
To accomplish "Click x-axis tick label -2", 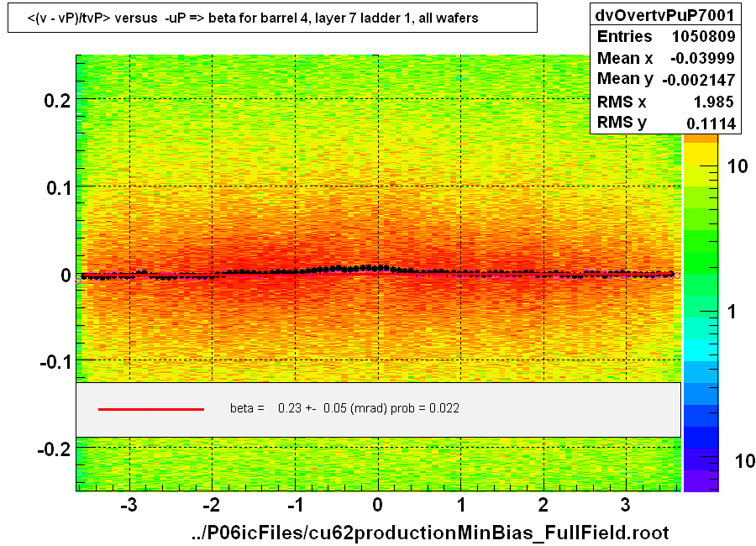I will coord(212,505).
